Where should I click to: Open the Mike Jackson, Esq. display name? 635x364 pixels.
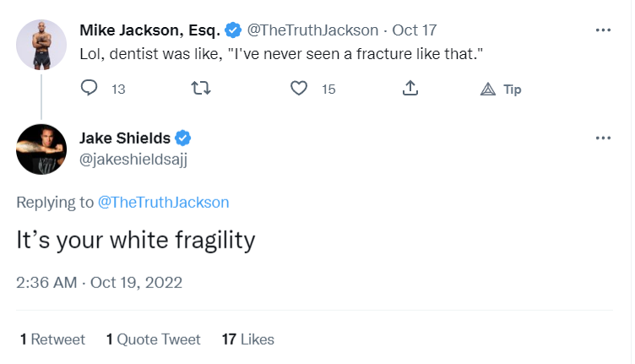click(149, 30)
